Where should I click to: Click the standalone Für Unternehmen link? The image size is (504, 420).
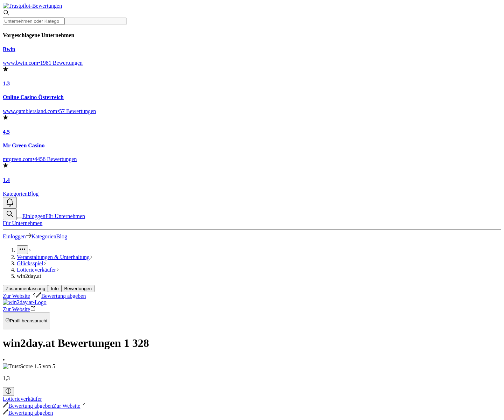click(x=23, y=223)
